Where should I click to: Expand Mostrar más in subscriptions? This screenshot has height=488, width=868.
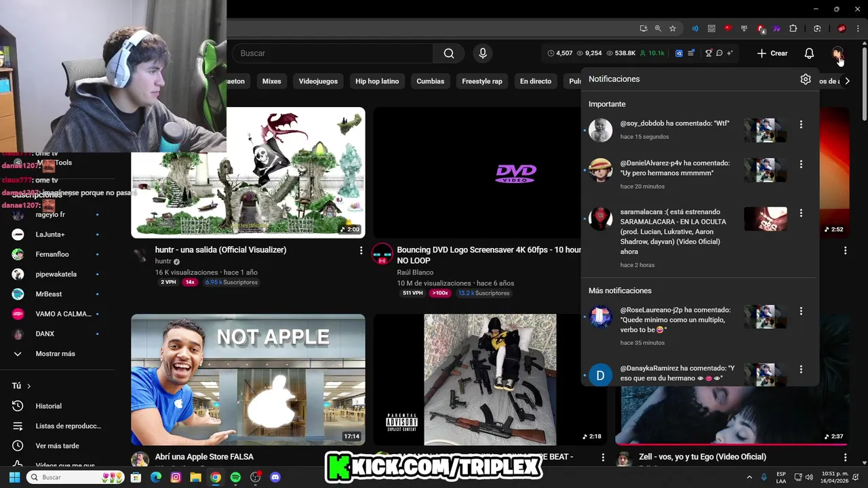pyautogui.click(x=56, y=354)
